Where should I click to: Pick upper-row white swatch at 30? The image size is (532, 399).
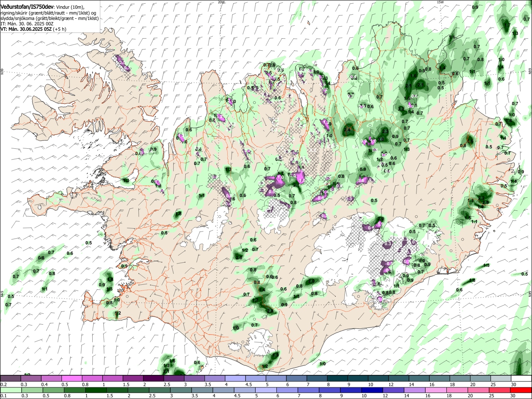[521, 379]
